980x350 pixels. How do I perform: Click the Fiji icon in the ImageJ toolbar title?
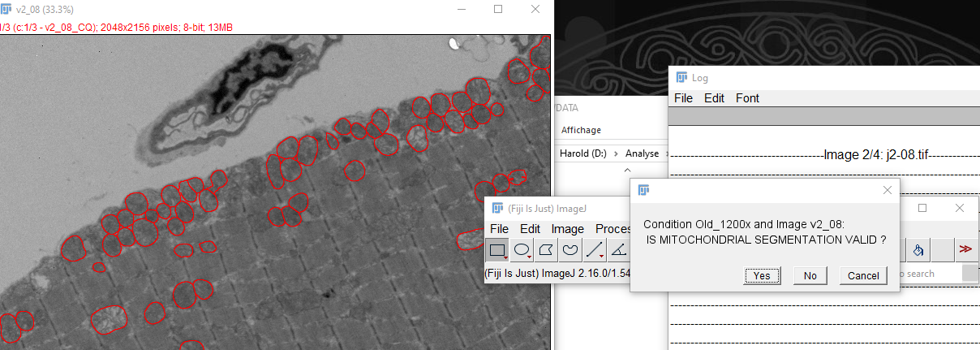(496, 209)
